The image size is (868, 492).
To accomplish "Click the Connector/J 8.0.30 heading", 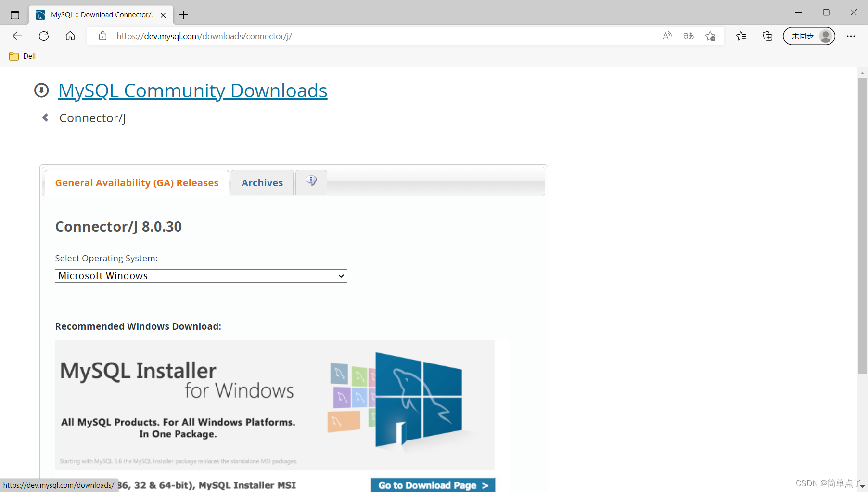I will point(118,227).
